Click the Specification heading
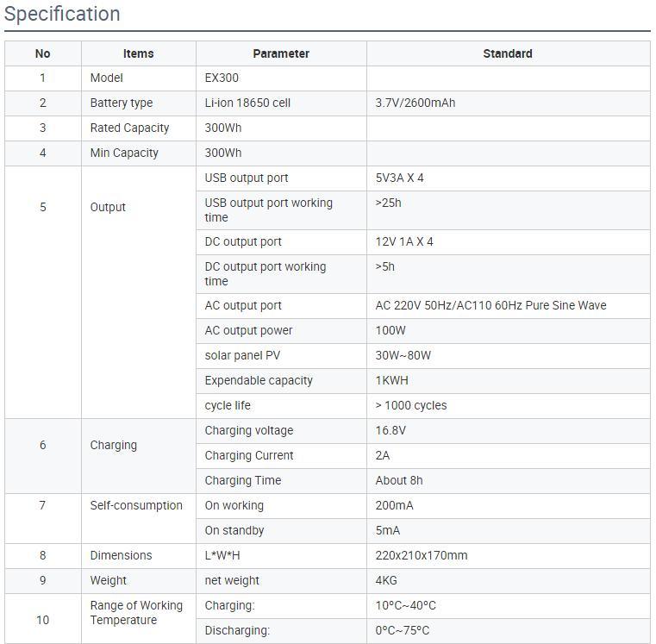 coord(62,15)
